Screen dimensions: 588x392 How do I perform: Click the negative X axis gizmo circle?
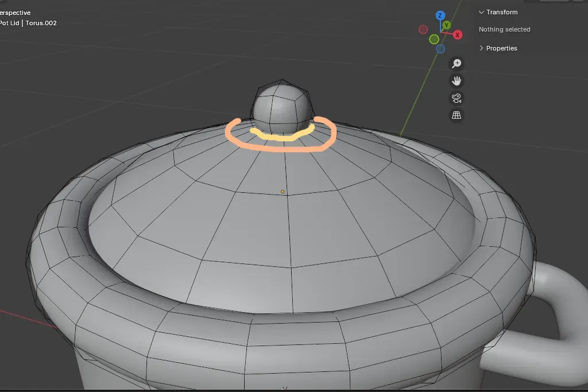pyautogui.click(x=423, y=29)
